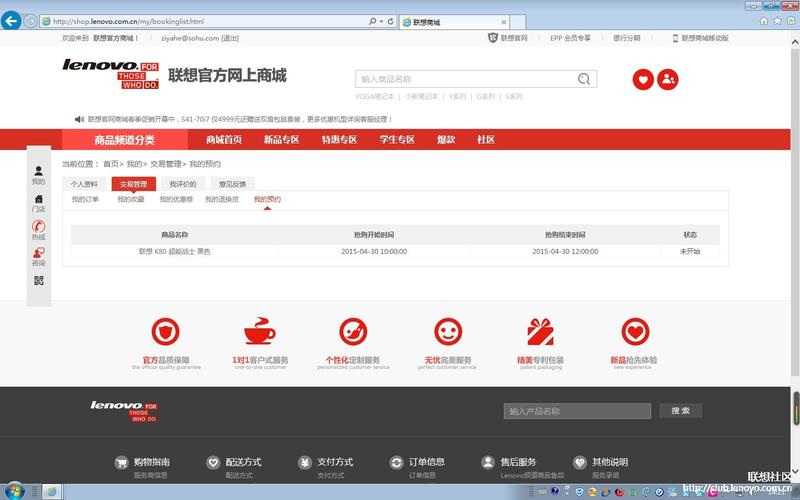Viewport: 800px width, 500px height.
Task: Open the 银行分期 link
Action: pyautogui.click(x=627, y=38)
